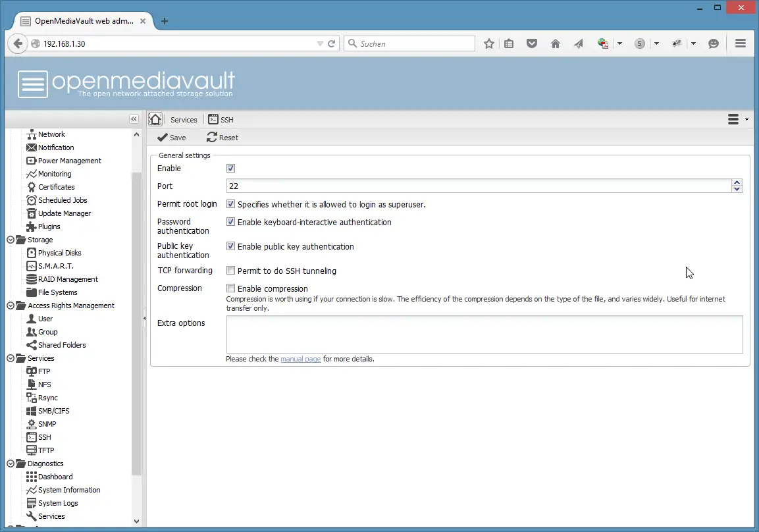Viewport: 759px width, 532px height.
Task: Collapse the Storage tree folder
Action: 11,240
